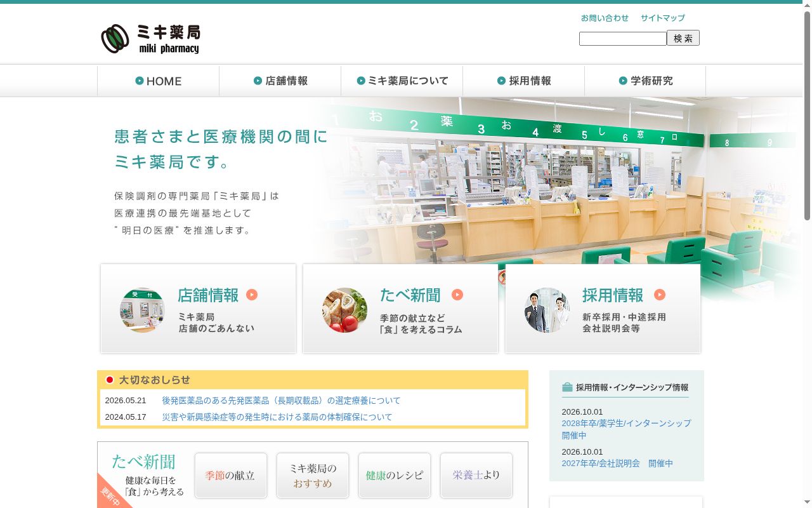Viewport: 812px width, 508px height.
Task: Click the orange arrow icon beside 店舗情報 card title
Action: [252, 295]
